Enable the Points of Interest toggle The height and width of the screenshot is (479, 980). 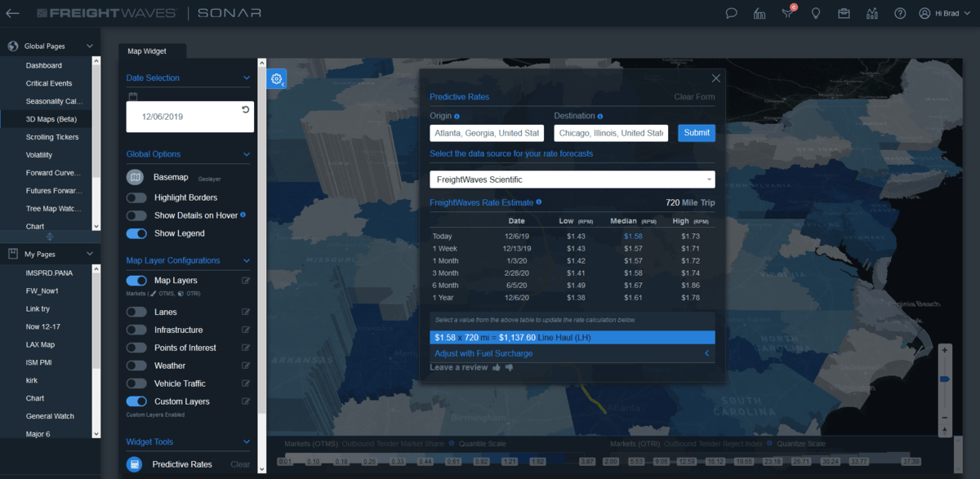pos(136,348)
